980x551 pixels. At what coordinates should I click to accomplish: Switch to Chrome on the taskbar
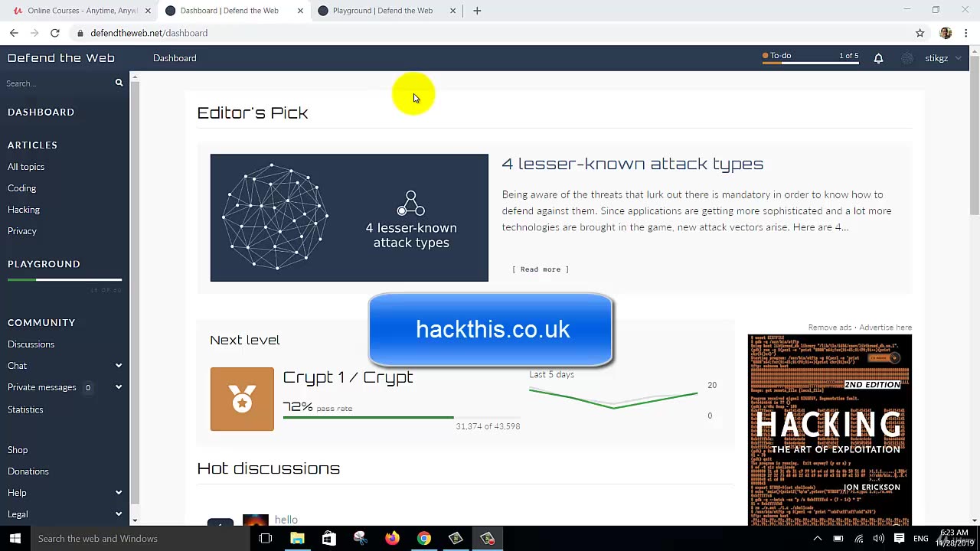423,539
